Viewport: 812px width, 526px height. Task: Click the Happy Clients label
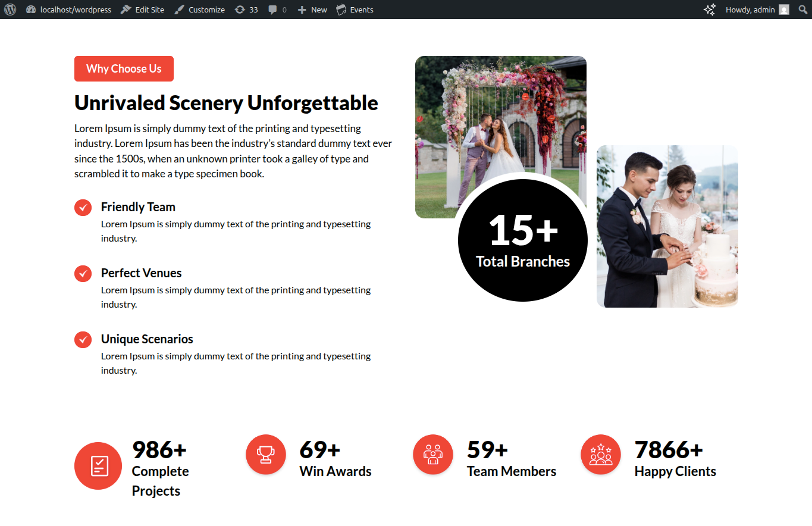tap(675, 471)
